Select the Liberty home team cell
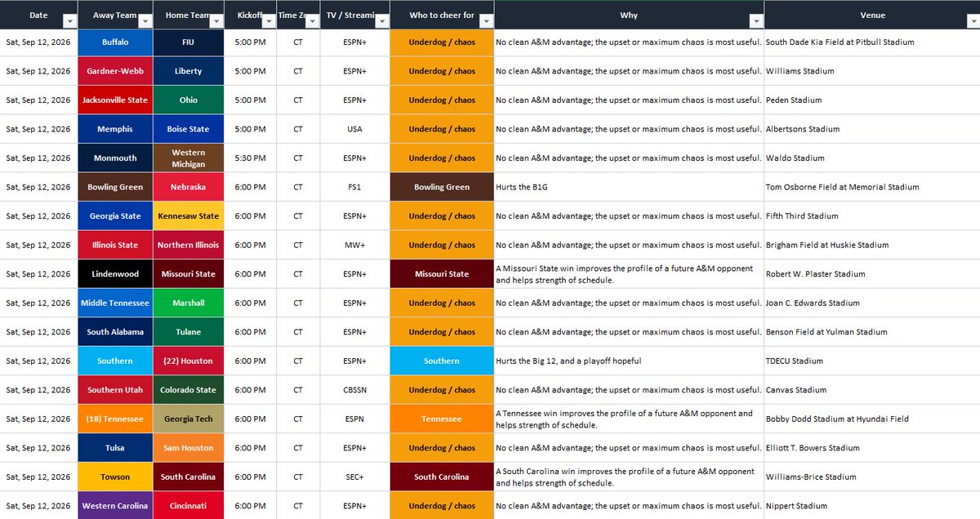Image resolution: width=980 pixels, height=519 pixels. [x=188, y=71]
